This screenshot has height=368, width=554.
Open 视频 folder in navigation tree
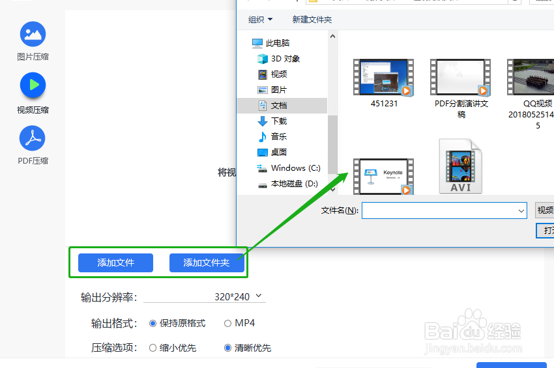(x=279, y=74)
